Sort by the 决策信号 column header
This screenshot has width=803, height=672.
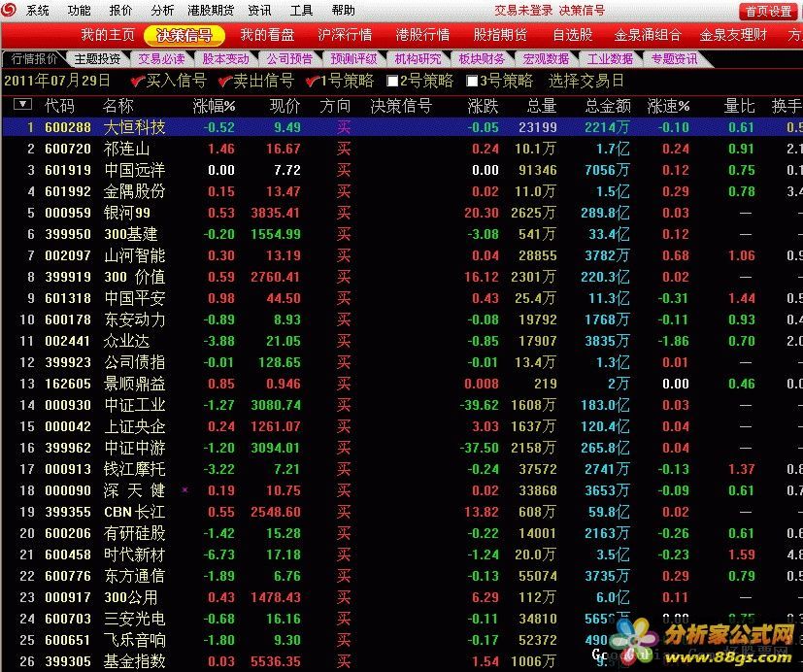tap(401, 106)
